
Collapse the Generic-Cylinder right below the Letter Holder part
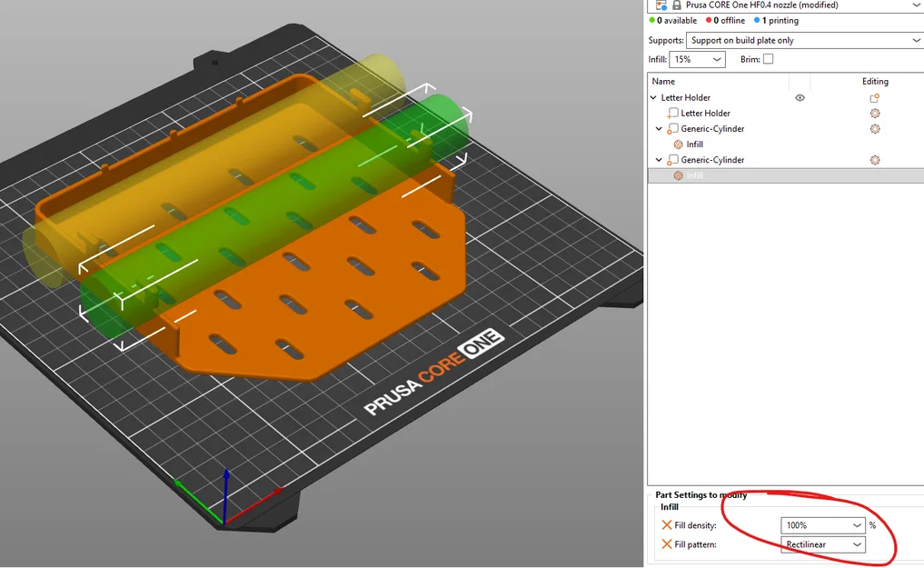pos(659,128)
